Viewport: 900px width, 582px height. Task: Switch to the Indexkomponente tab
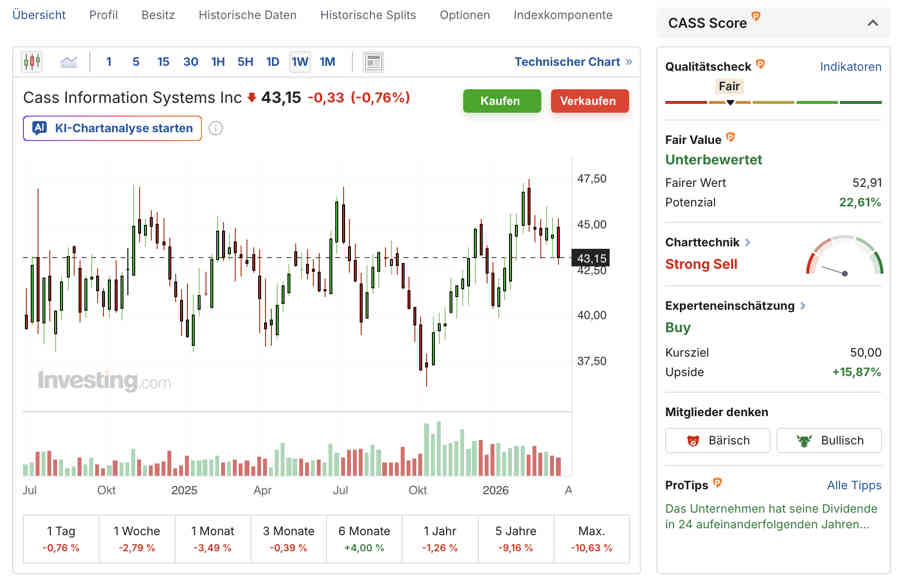click(562, 15)
